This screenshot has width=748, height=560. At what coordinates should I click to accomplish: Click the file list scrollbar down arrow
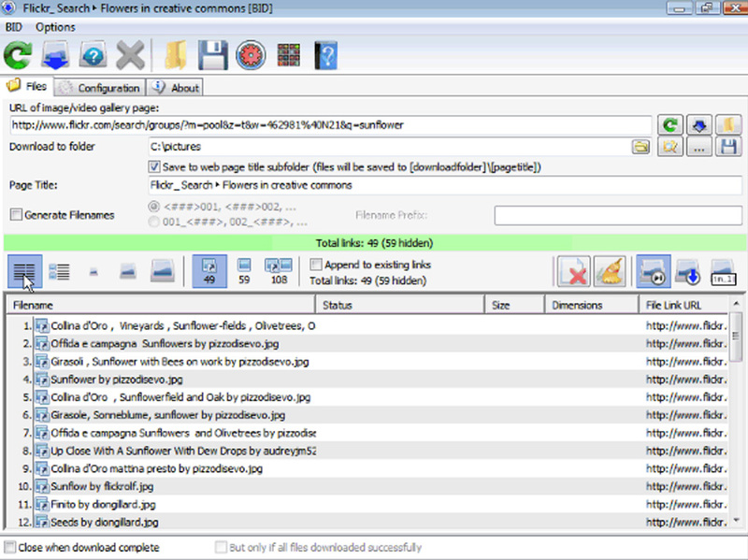click(x=736, y=521)
